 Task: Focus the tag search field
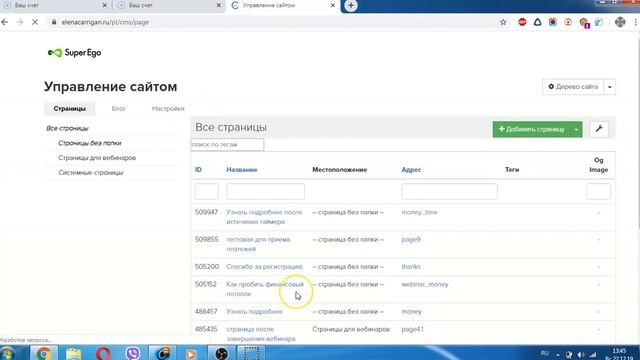click(227, 144)
